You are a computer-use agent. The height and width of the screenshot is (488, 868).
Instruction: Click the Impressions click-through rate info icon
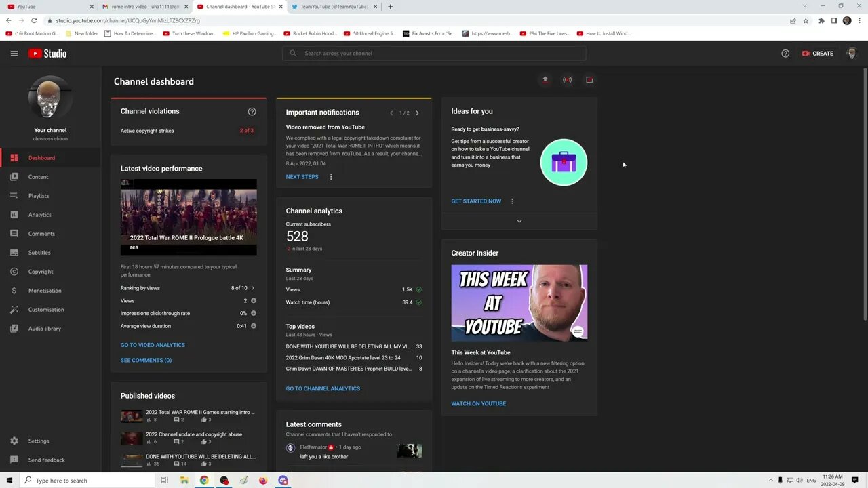coord(254,313)
